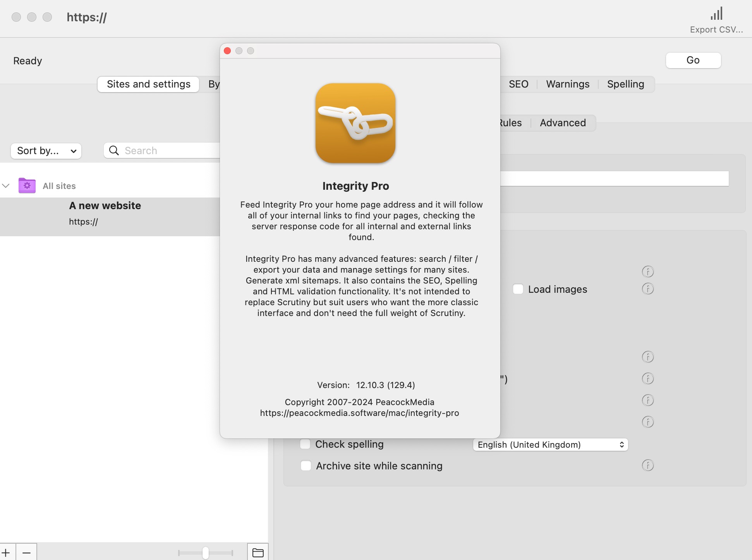Viewport: 752px width, 560px height.
Task: Click the Version 12.10.3 (129.4) text
Action: [366, 385]
